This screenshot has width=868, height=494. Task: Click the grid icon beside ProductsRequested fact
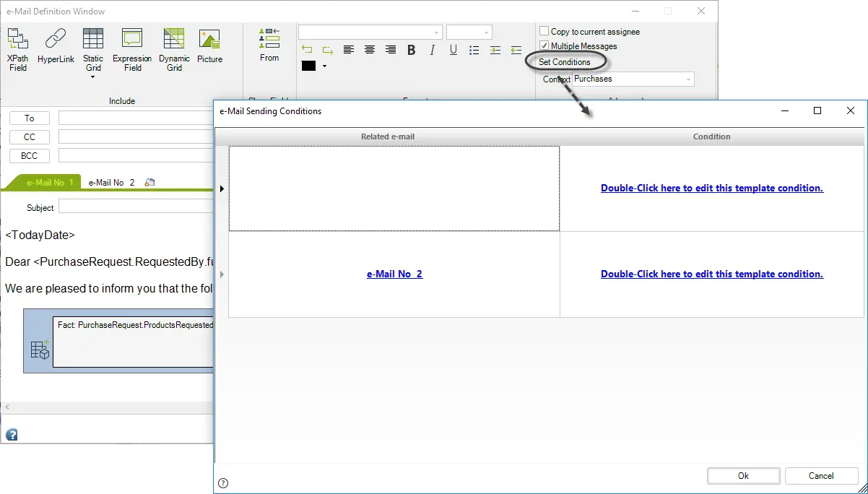coord(40,350)
